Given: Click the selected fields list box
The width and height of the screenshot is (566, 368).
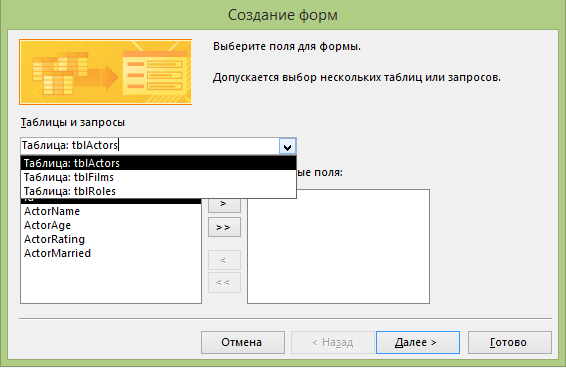Looking at the screenshot, I should tap(338, 246).
